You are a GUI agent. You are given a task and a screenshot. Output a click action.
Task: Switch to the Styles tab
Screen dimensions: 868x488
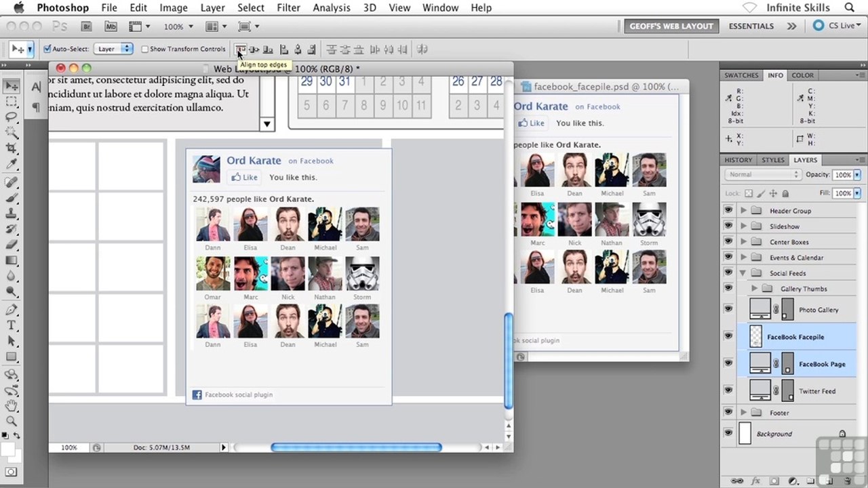tap(773, 160)
